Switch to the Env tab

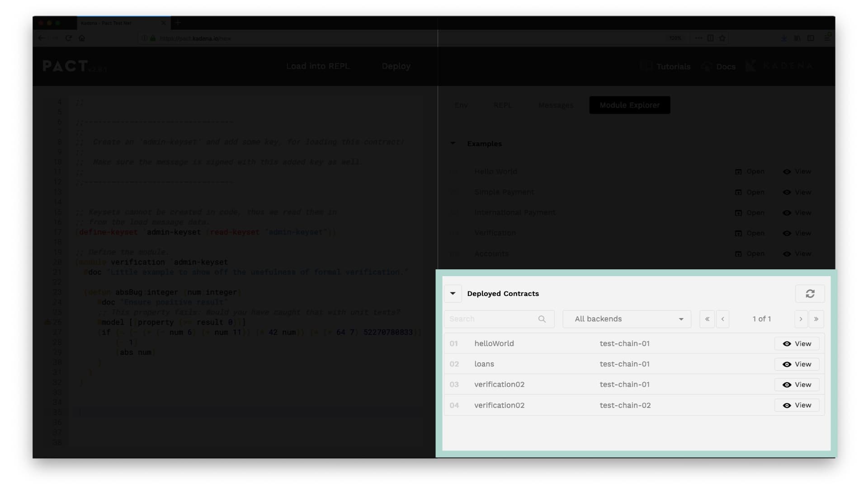461,105
